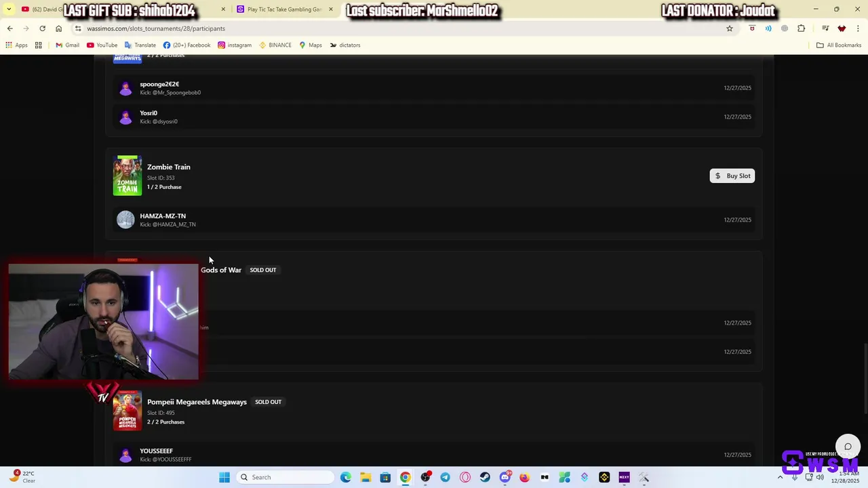Click HAMZA-MZ-TN participant avatar
868x488 pixels.
pos(125,220)
